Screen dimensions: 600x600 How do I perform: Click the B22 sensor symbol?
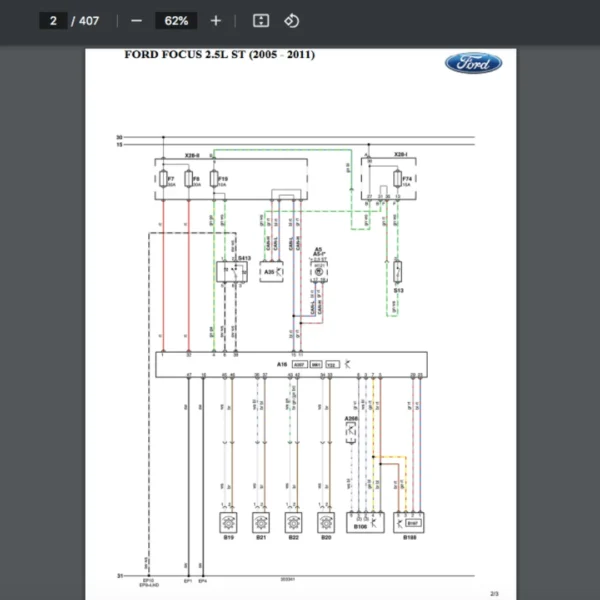click(293, 521)
